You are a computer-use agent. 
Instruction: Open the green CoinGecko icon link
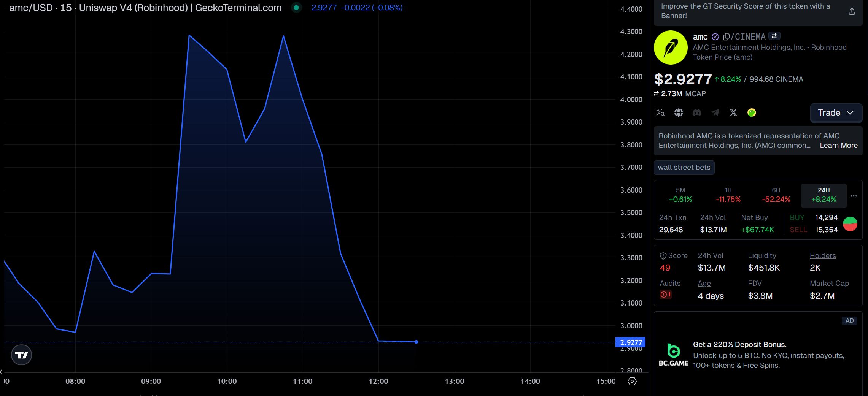pos(752,112)
